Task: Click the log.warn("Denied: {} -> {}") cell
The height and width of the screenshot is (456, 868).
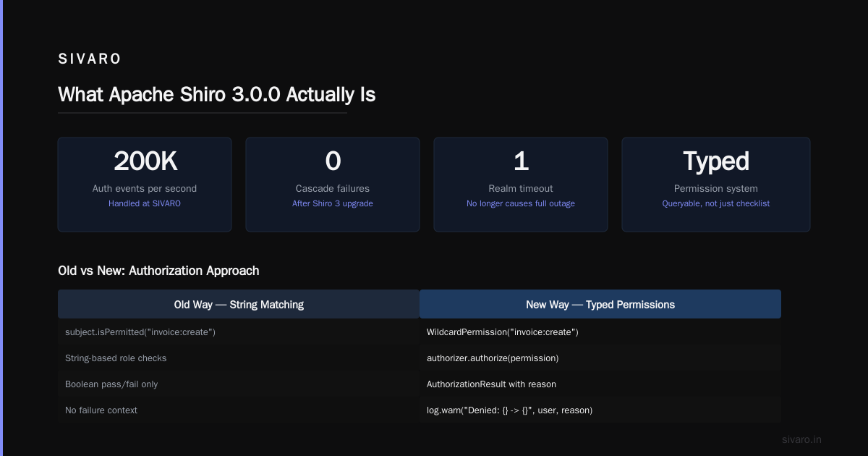Action: click(x=600, y=410)
